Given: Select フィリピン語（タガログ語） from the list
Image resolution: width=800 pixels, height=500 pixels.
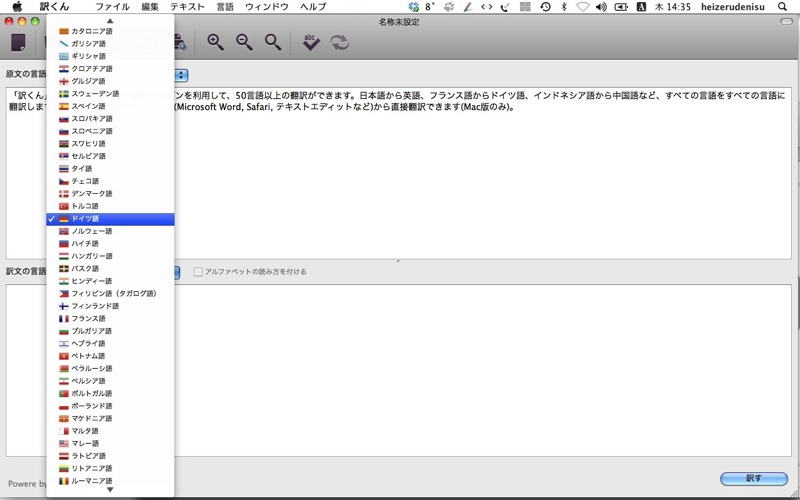Looking at the screenshot, I should [110, 294].
